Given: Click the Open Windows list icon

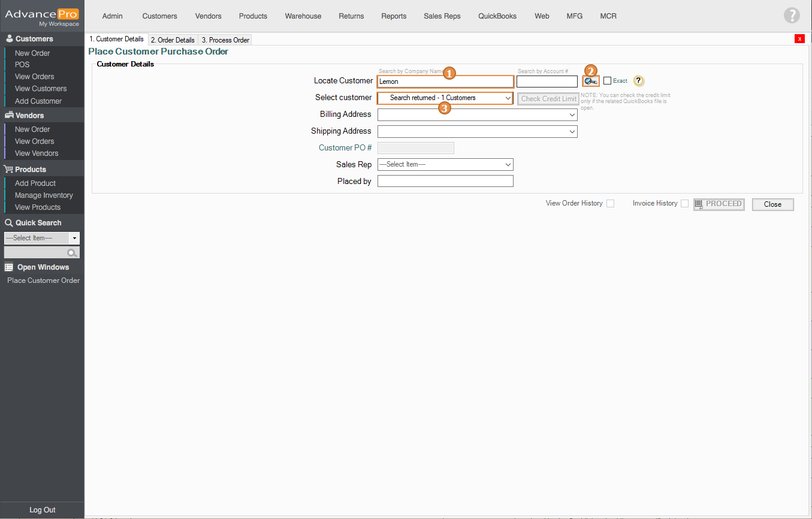Looking at the screenshot, I should pyautogui.click(x=9, y=267).
